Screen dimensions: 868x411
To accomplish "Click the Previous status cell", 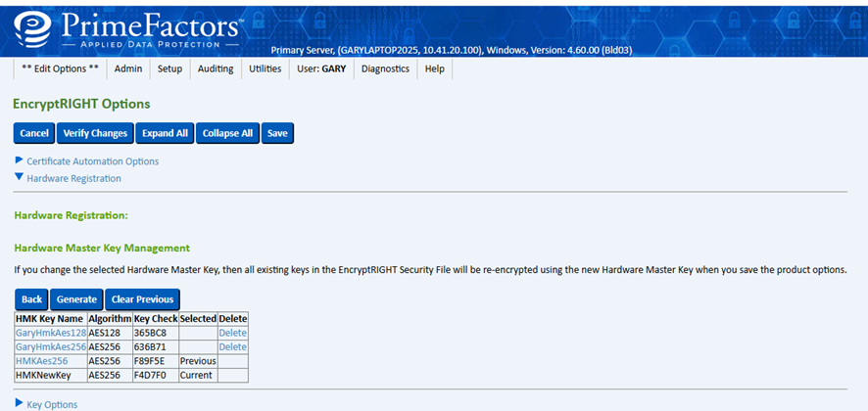I will (198, 361).
